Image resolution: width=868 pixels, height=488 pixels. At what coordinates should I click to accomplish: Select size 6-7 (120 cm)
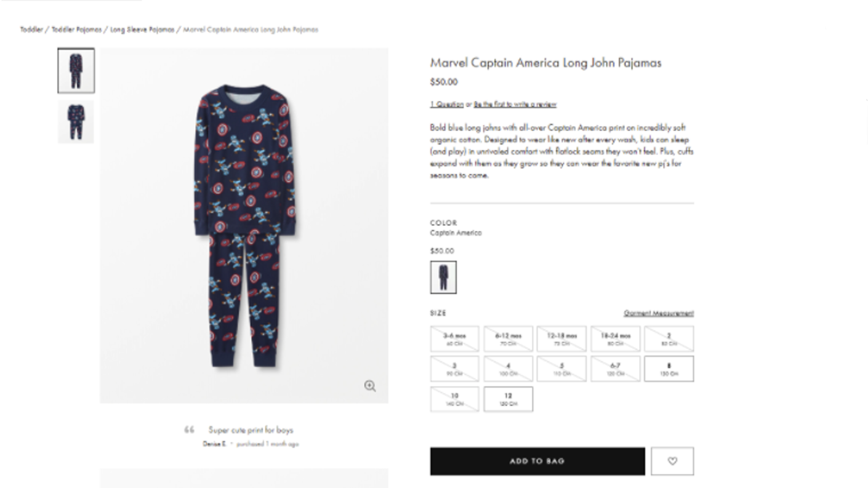[x=615, y=369]
